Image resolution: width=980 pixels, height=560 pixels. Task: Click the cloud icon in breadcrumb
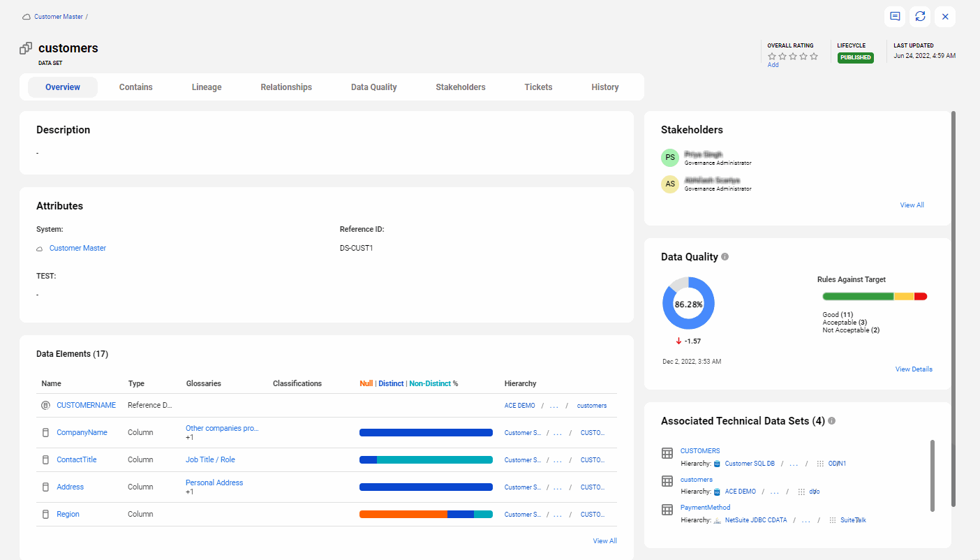pyautogui.click(x=27, y=17)
